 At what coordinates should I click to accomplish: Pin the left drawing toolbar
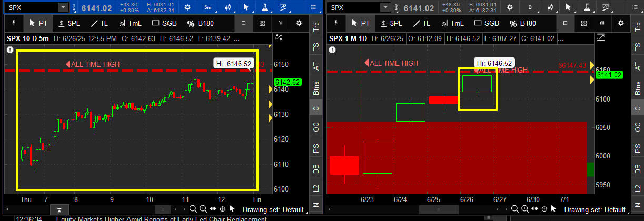pyautogui.click(x=14, y=23)
